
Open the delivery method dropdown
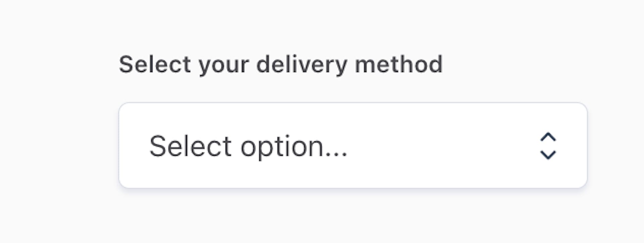point(353,146)
